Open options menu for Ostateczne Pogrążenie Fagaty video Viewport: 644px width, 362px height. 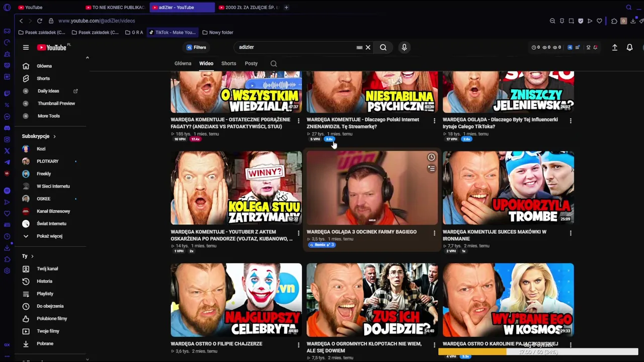click(298, 121)
